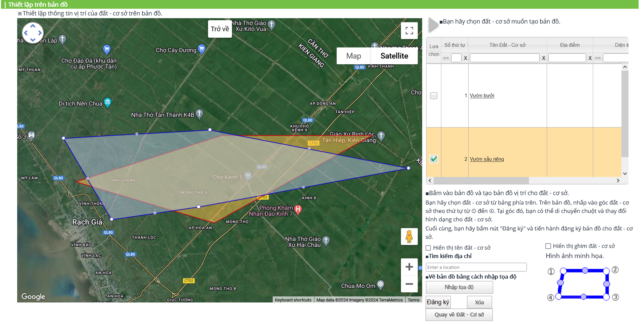Click the Đăng ký button

438,302
